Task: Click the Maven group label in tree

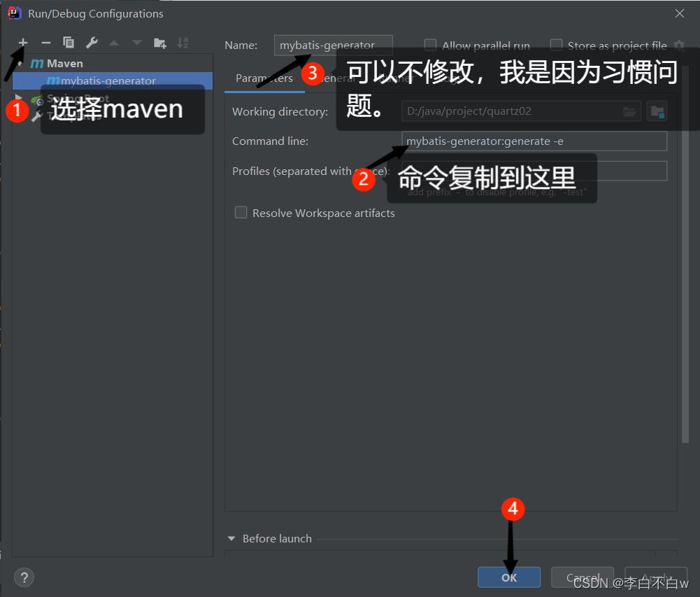Action: point(65,64)
